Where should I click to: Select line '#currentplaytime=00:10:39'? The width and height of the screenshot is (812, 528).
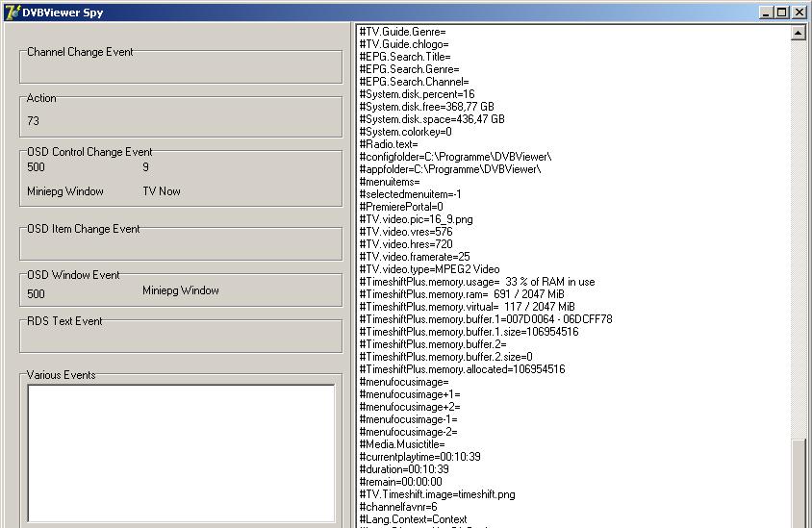(x=420, y=457)
